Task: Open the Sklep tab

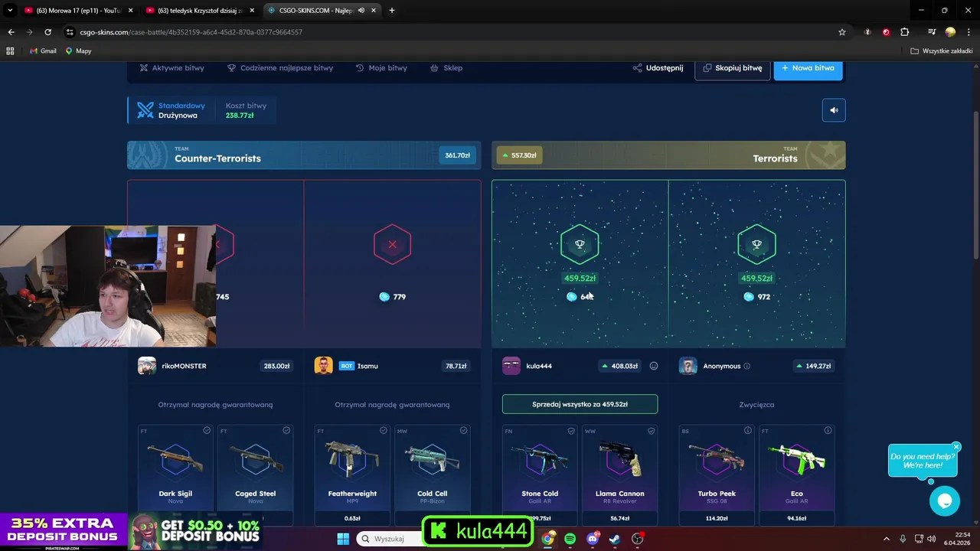Action: [x=446, y=67]
